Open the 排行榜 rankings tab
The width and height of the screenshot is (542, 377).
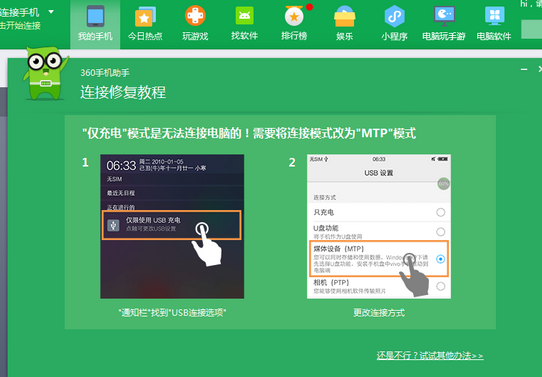pos(294,23)
